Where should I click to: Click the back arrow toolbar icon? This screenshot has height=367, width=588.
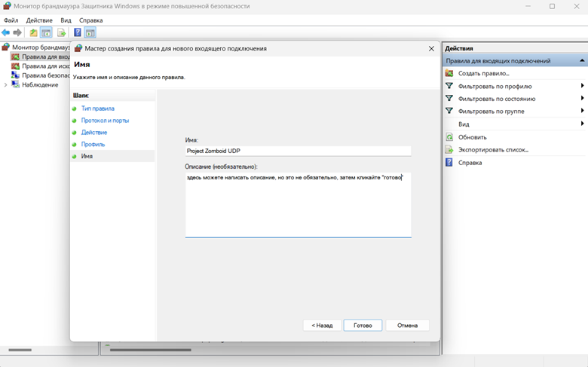pos(5,32)
